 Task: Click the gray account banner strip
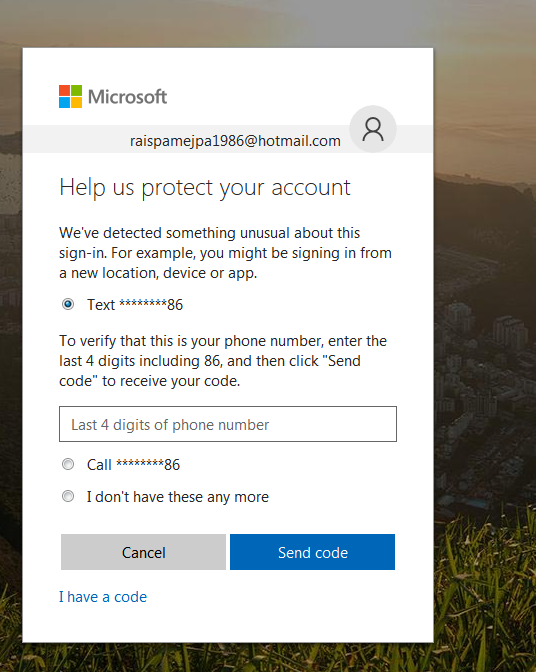(x=228, y=139)
